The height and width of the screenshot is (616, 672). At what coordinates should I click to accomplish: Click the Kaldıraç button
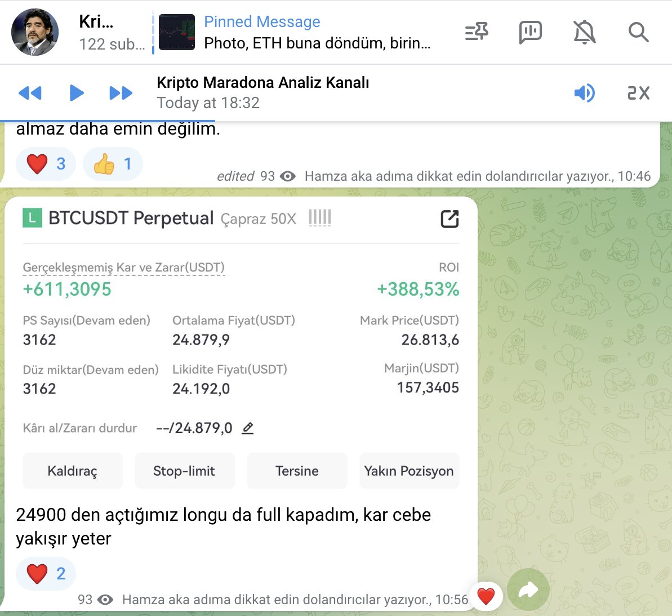(x=73, y=471)
